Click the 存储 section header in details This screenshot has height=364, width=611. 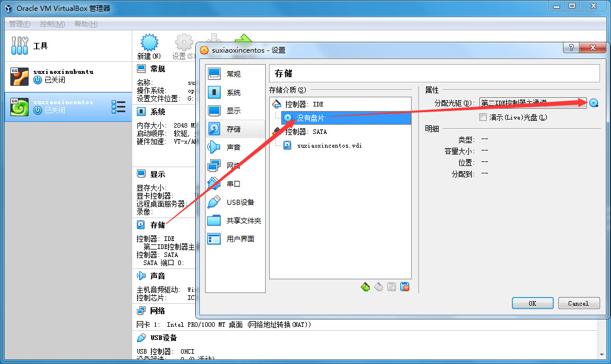pos(157,225)
